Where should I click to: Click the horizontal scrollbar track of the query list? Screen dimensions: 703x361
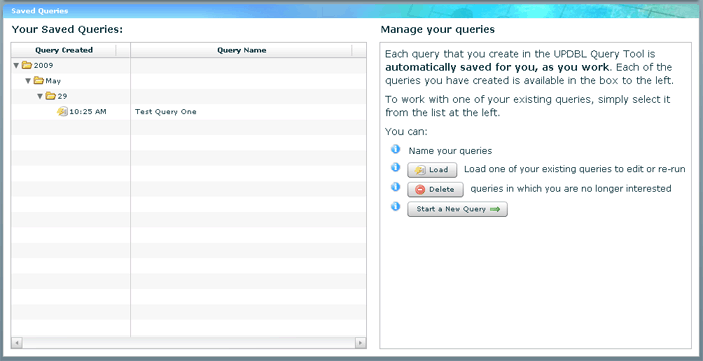pos(189,343)
